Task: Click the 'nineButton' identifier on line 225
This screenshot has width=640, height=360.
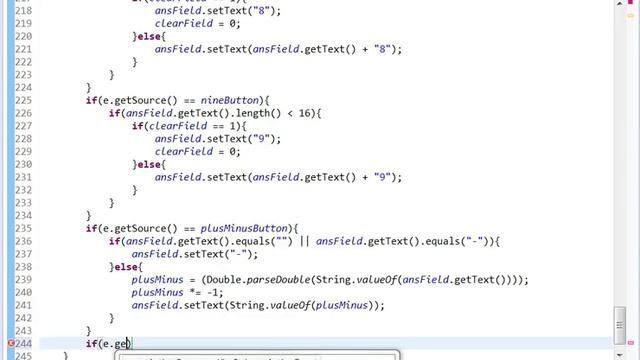Action: click(230, 100)
